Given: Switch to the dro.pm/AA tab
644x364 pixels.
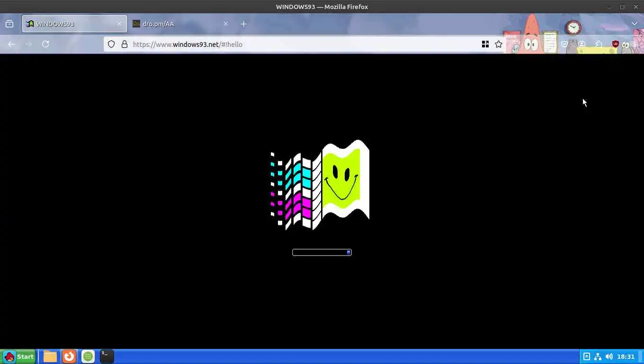Looking at the screenshot, I should point(180,24).
